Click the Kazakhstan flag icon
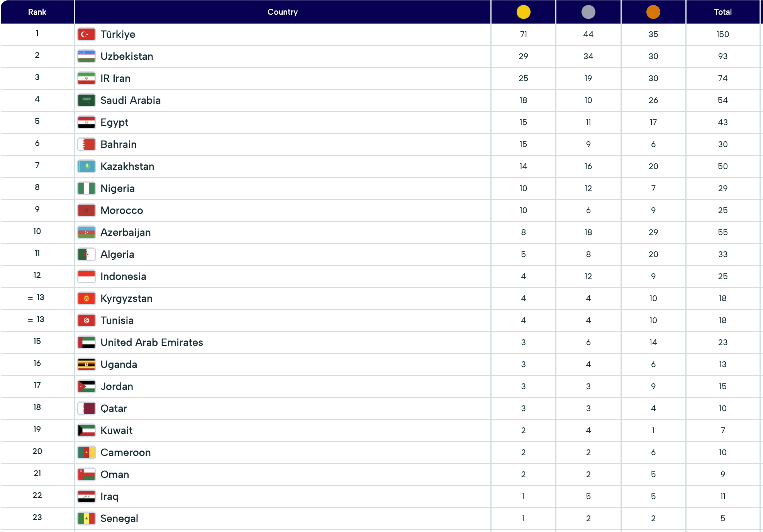This screenshot has width=763, height=532. pos(86,166)
